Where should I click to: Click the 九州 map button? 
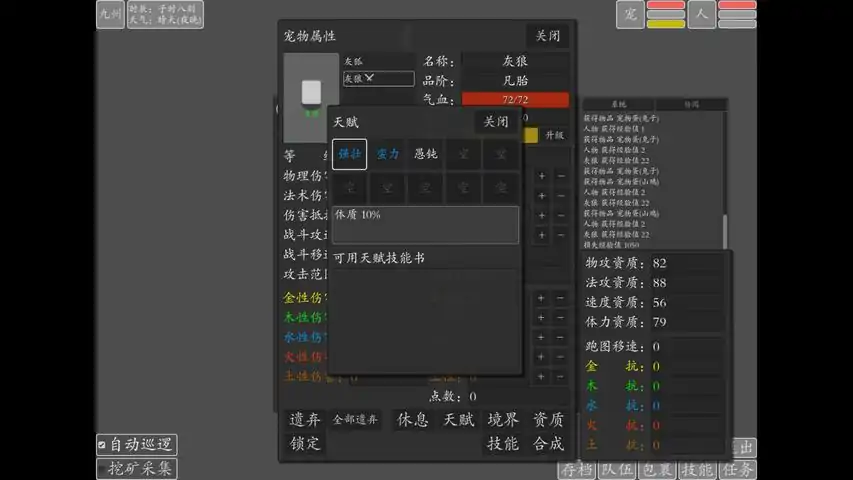(x=110, y=14)
